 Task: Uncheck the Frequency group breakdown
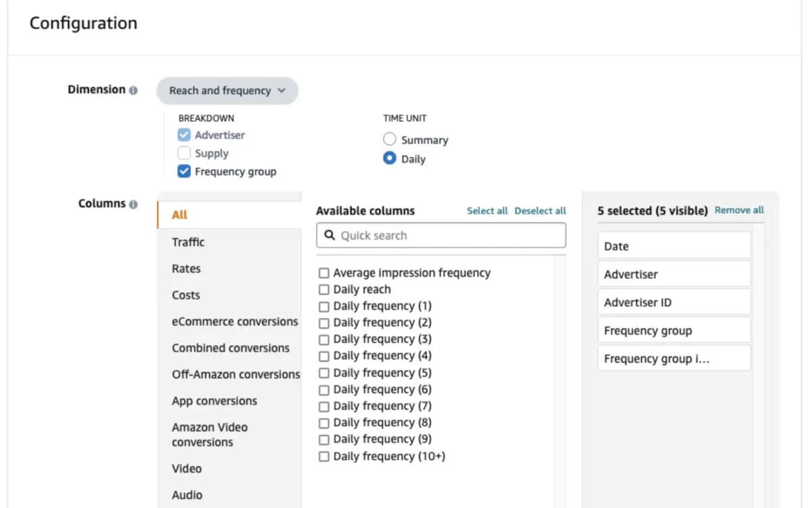[183, 171]
